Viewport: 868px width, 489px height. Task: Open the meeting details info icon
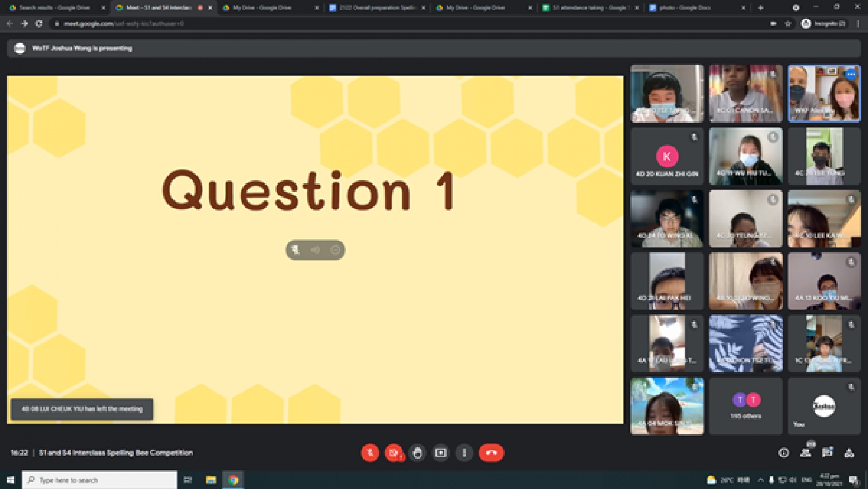[784, 453]
